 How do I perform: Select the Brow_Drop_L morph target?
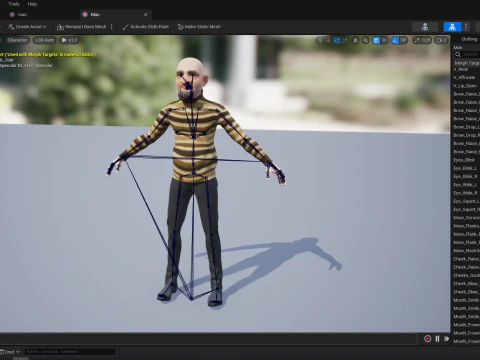(466, 127)
